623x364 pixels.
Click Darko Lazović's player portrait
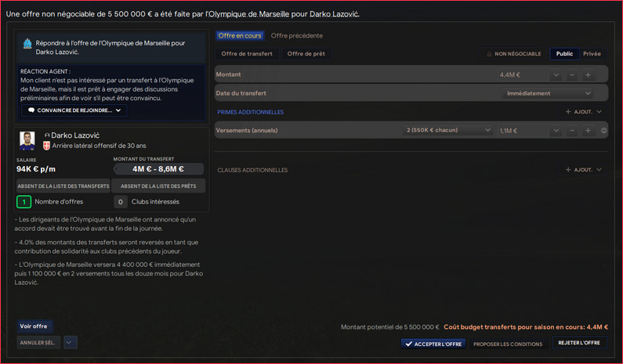click(x=28, y=140)
